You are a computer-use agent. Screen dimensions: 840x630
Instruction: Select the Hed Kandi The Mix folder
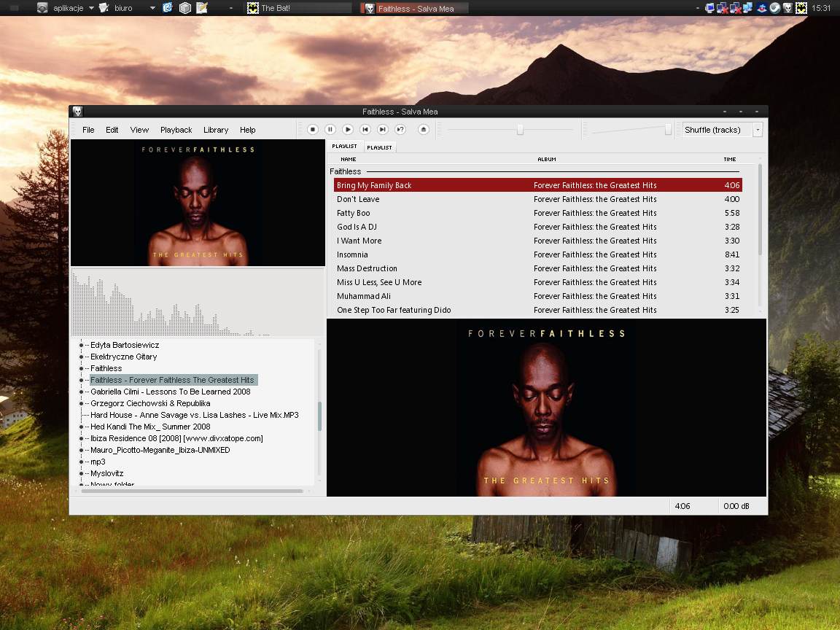pyautogui.click(x=149, y=427)
